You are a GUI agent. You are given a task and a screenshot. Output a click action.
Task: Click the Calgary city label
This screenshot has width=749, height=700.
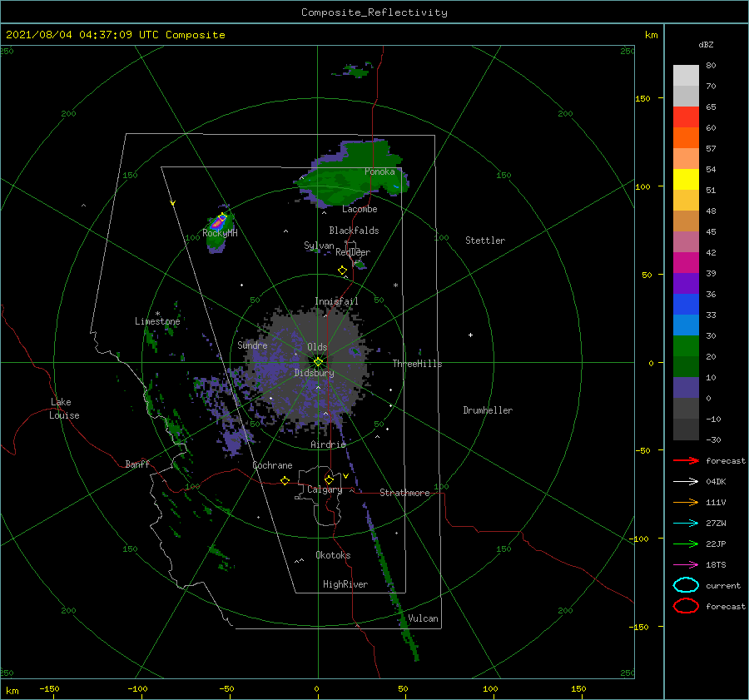tap(325, 489)
